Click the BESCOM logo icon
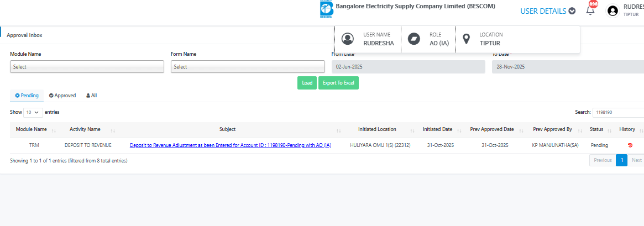Screen dimensions: 644x226 pyautogui.click(x=327, y=10)
